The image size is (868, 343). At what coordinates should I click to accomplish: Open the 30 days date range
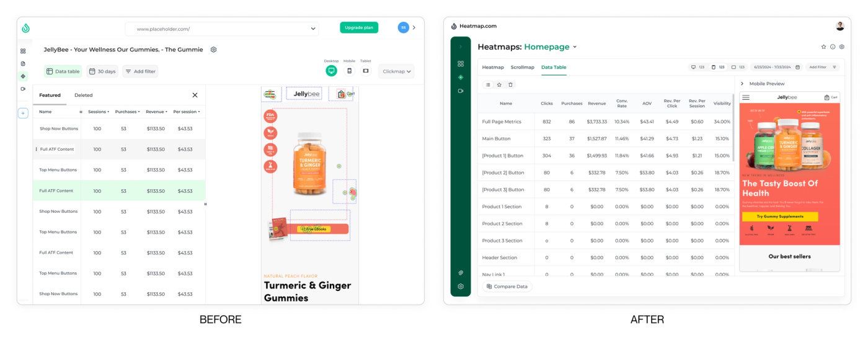102,71
